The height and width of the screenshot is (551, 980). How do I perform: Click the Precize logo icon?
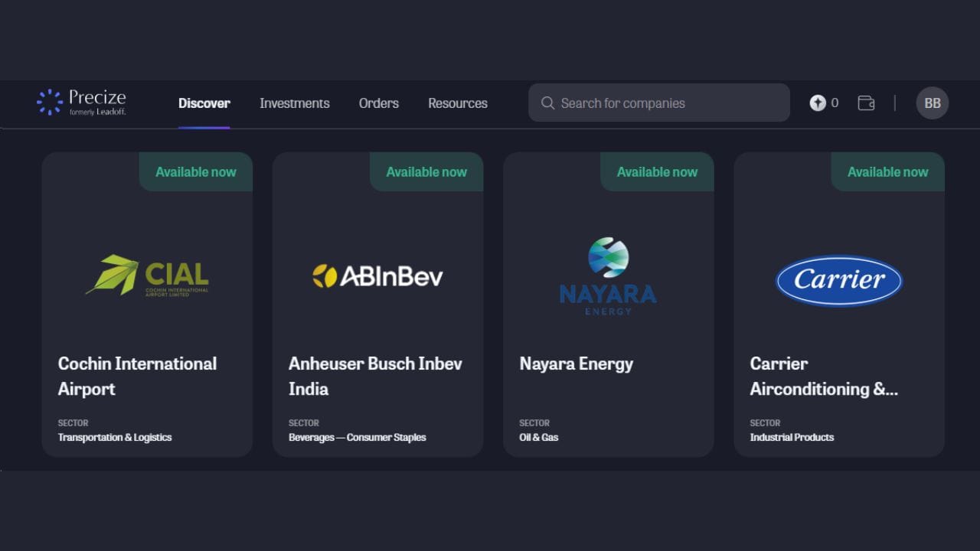click(50, 103)
